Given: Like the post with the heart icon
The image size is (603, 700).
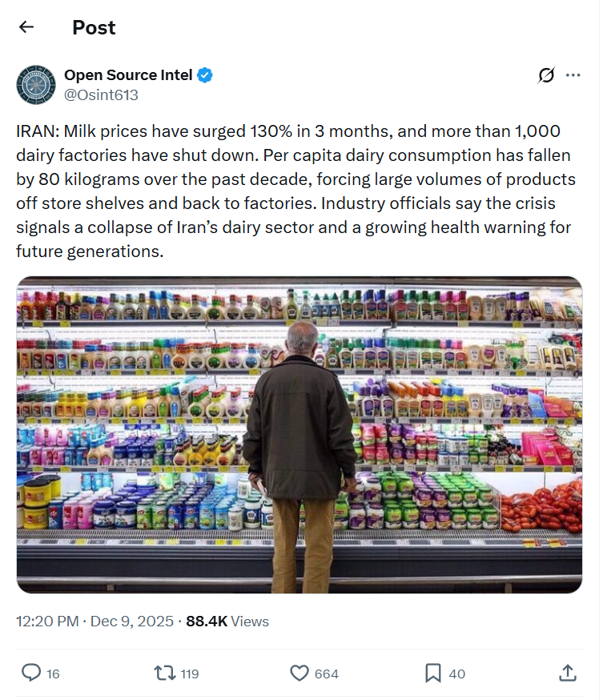Looking at the screenshot, I should click(x=299, y=673).
